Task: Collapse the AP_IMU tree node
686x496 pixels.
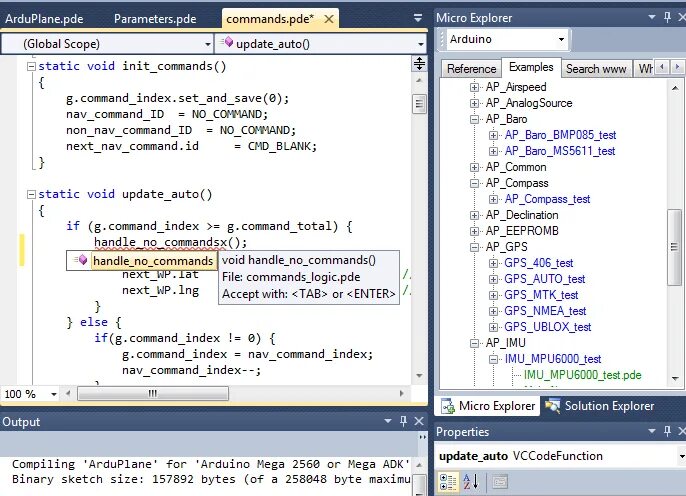Action: [474, 343]
